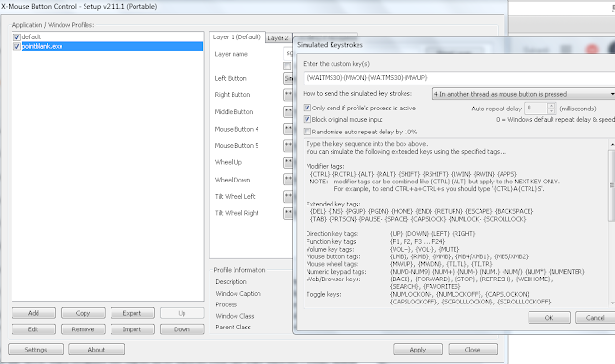Toggle the pointblank.exe profile checkbox
This screenshot has width=615, height=364.
click(x=17, y=47)
